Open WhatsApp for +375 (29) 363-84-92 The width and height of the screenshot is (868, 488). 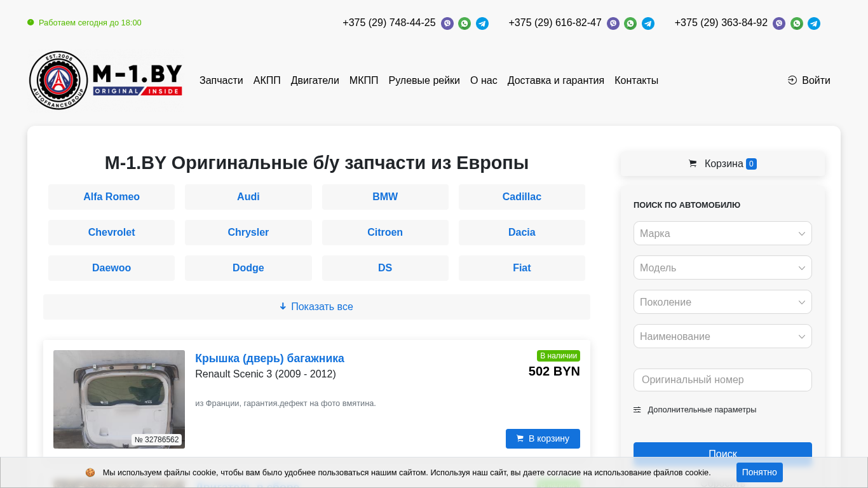pyautogui.click(x=797, y=24)
